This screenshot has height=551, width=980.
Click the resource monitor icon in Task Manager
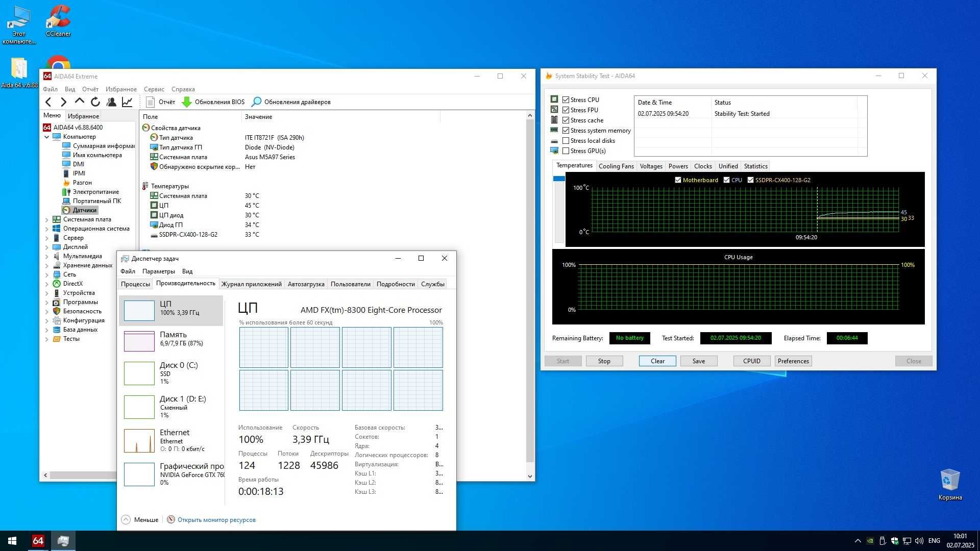point(171,519)
